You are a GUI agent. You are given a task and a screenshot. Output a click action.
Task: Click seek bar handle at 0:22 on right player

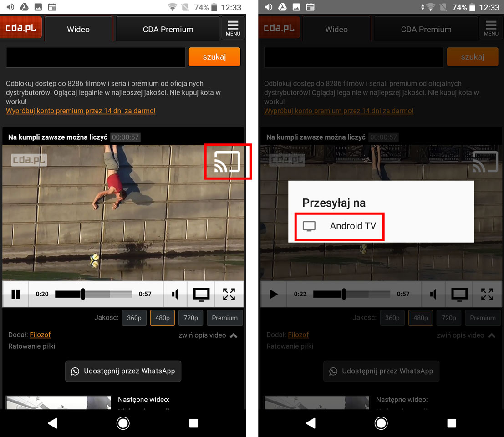[x=344, y=294]
